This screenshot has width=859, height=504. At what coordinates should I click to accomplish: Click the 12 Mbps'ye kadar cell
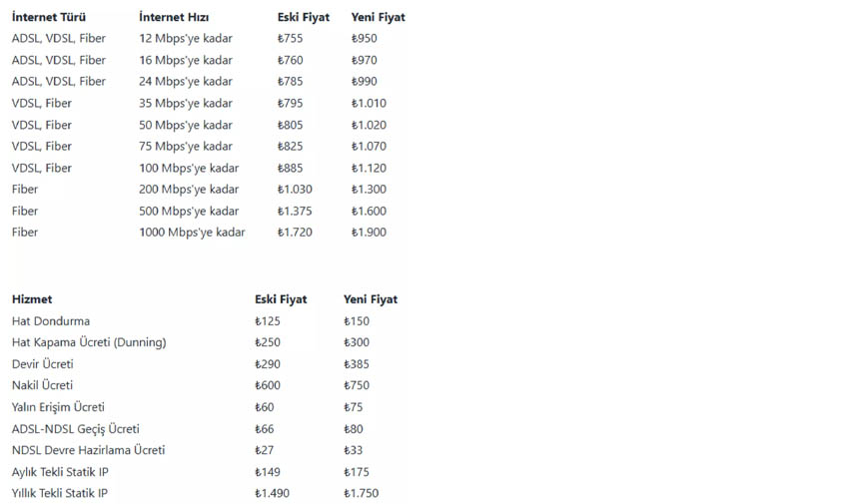[x=186, y=38]
